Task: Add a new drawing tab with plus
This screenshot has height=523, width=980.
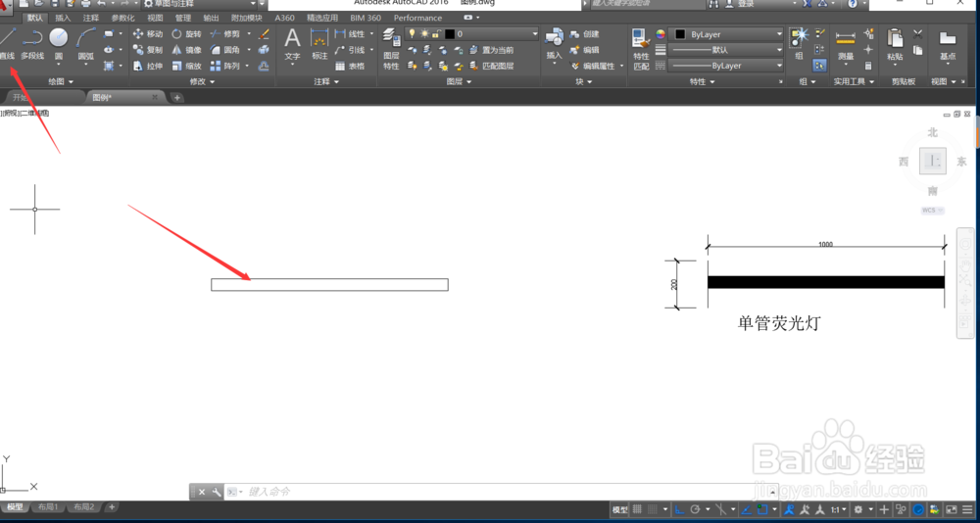Action: [176, 98]
